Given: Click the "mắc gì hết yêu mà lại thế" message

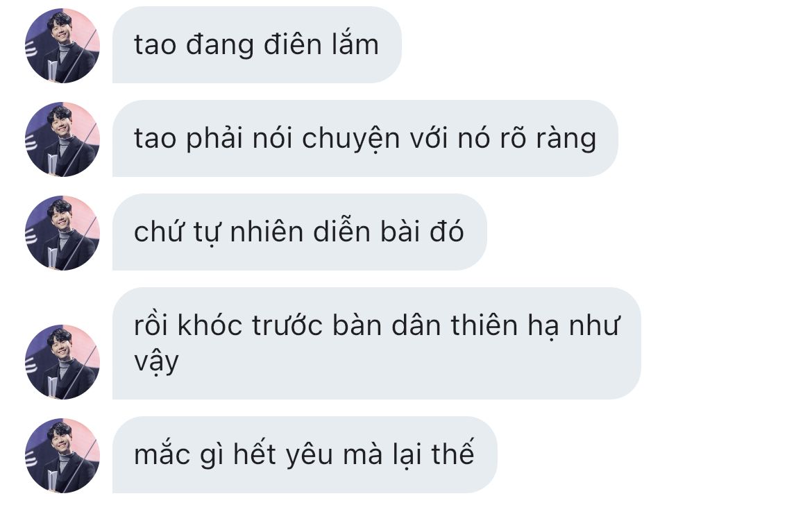Looking at the screenshot, I should [x=305, y=455].
